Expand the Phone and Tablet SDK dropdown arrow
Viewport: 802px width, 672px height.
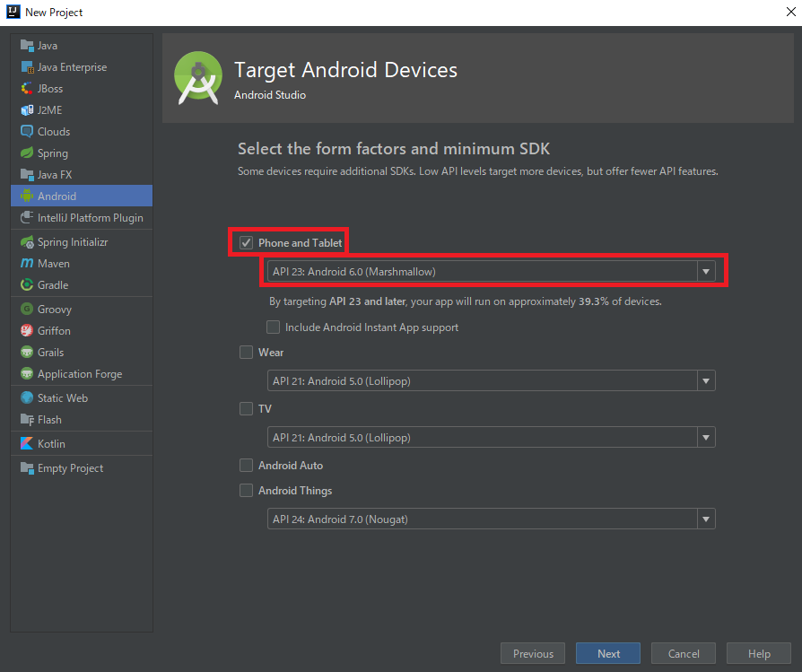(x=706, y=271)
